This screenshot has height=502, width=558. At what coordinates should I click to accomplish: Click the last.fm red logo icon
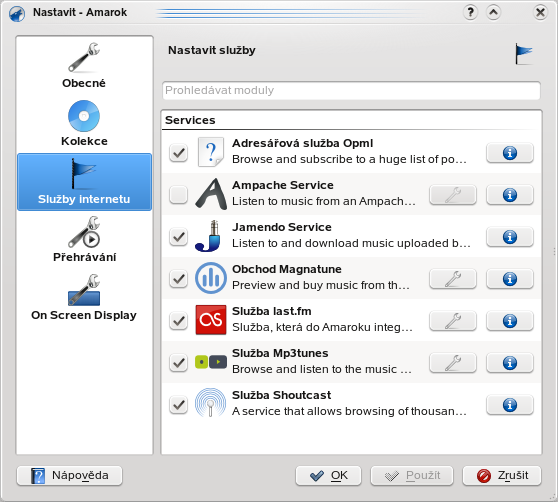[211, 320]
